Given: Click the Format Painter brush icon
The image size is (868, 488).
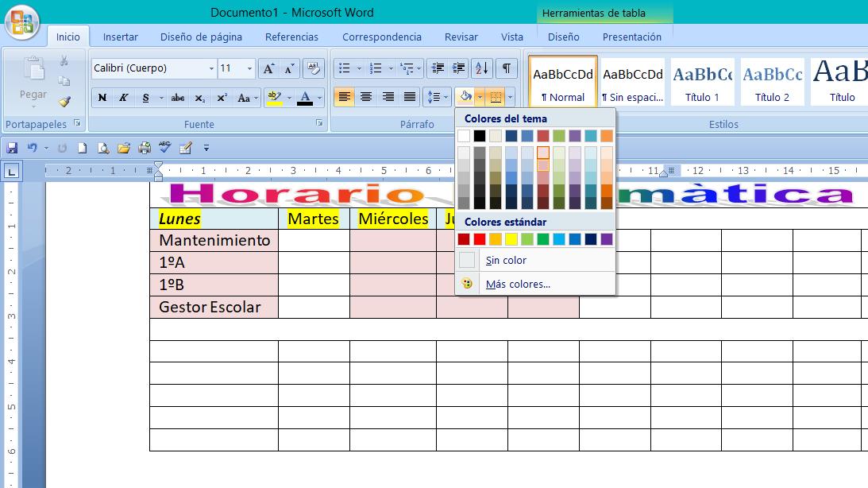Looking at the screenshot, I should click(64, 102).
